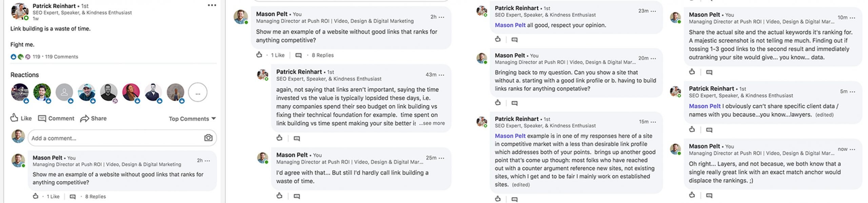The image size is (868, 203).
Task: Open Patrick Reinhart's profile name on the post
Action: pos(54,6)
